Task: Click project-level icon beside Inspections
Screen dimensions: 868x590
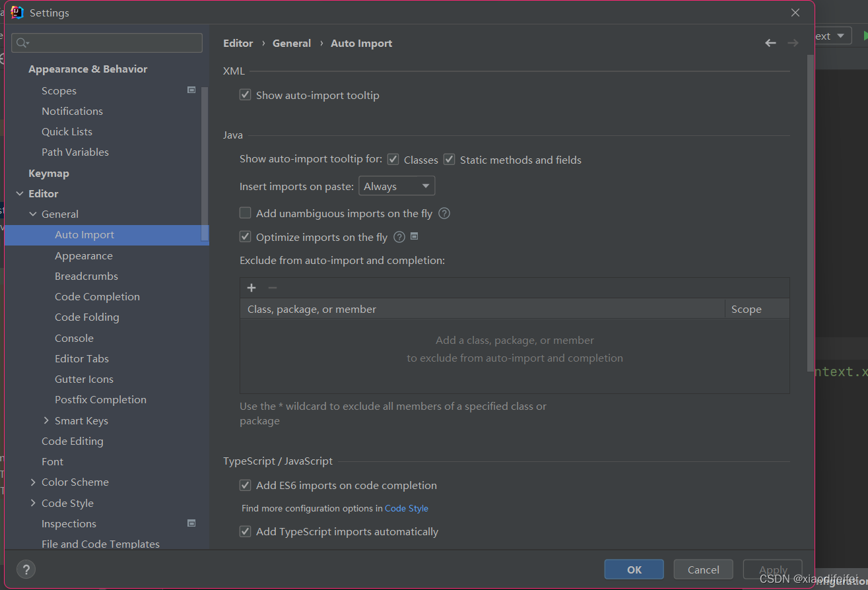Action: (x=191, y=523)
